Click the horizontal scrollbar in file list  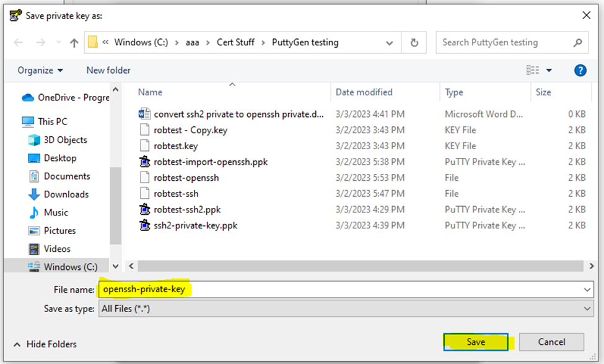359,266
